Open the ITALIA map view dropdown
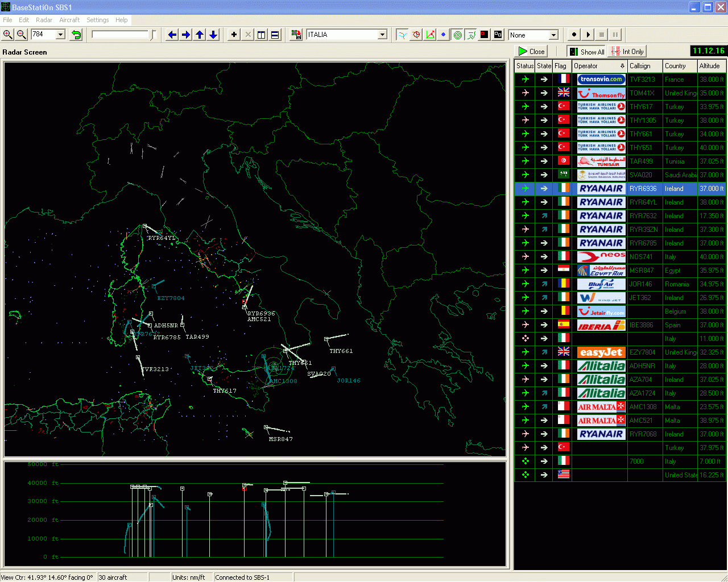Screen dimensions: 728x582 (382, 35)
